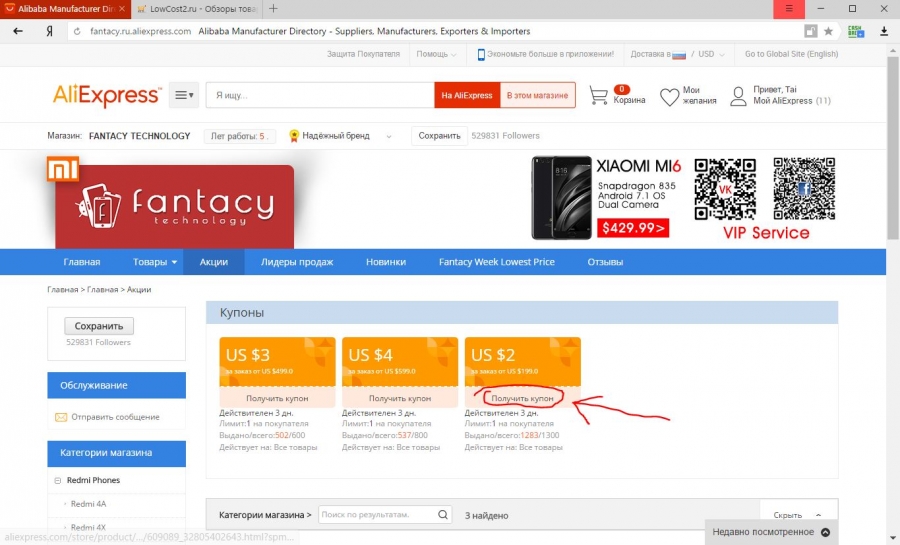Click the Facebook QR code

pos(804,189)
